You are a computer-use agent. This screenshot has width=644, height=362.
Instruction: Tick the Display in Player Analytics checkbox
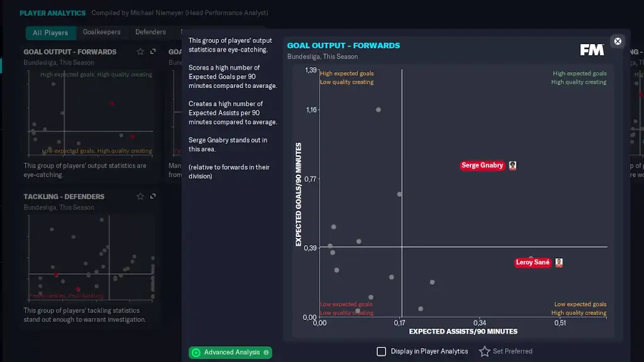pos(381,351)
